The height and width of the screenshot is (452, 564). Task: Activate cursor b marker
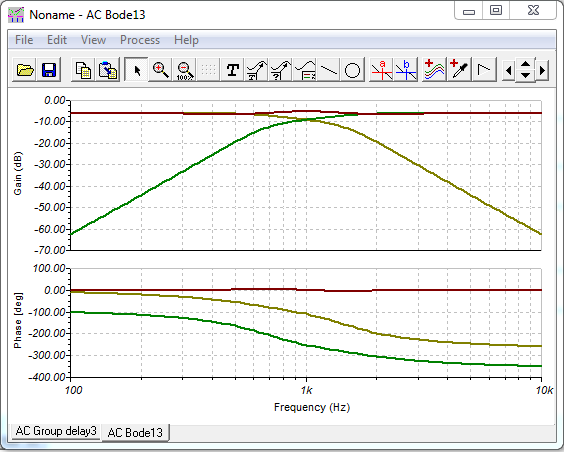click(x=406, y=69)
